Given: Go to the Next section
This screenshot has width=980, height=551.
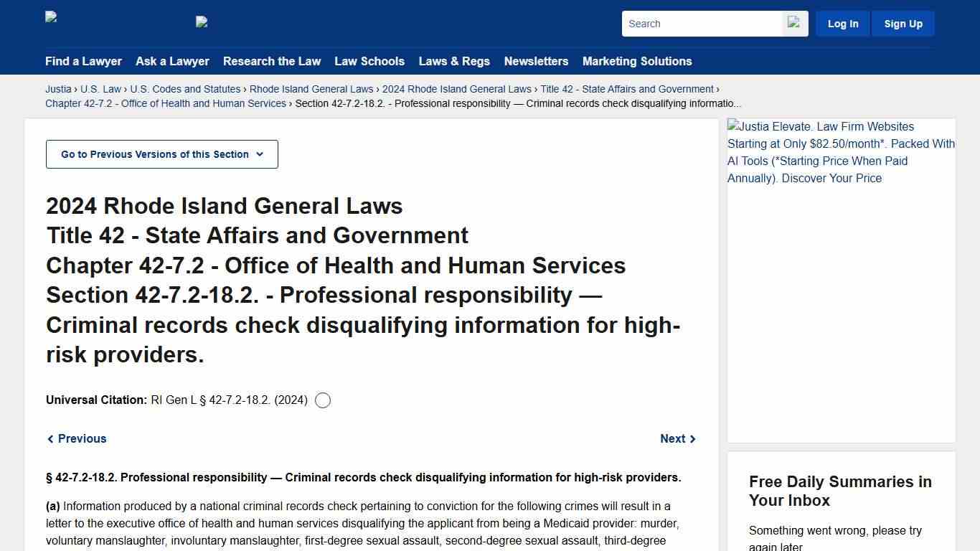Looking at the screenshot, I should coord(672,438).
